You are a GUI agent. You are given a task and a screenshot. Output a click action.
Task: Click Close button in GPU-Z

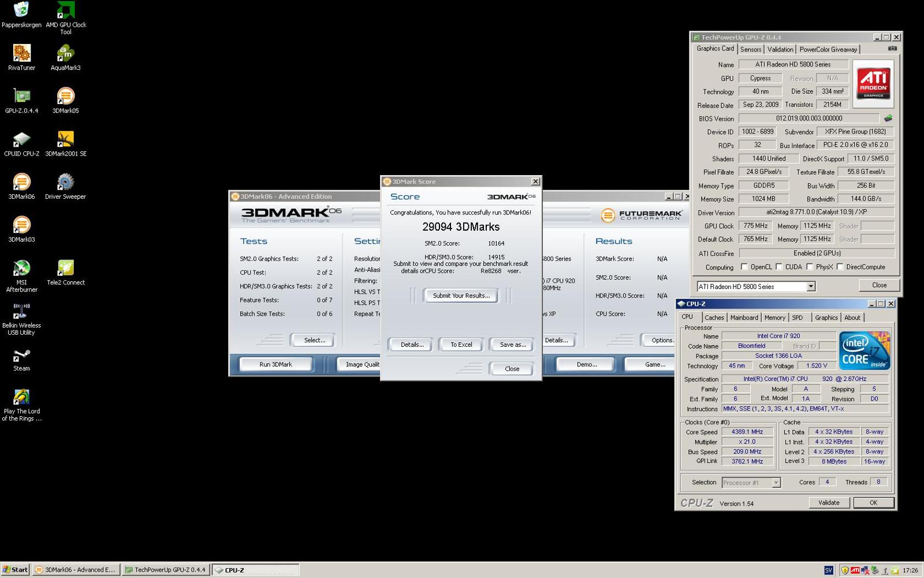click(879, 285)
